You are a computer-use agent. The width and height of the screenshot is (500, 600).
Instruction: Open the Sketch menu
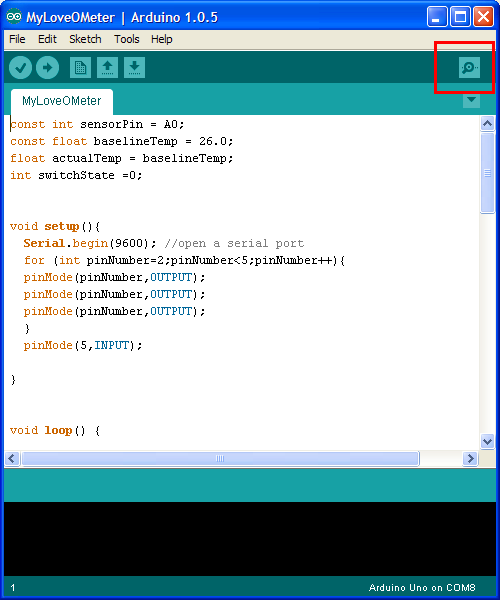pyautogui.click(x=85, y=39)
